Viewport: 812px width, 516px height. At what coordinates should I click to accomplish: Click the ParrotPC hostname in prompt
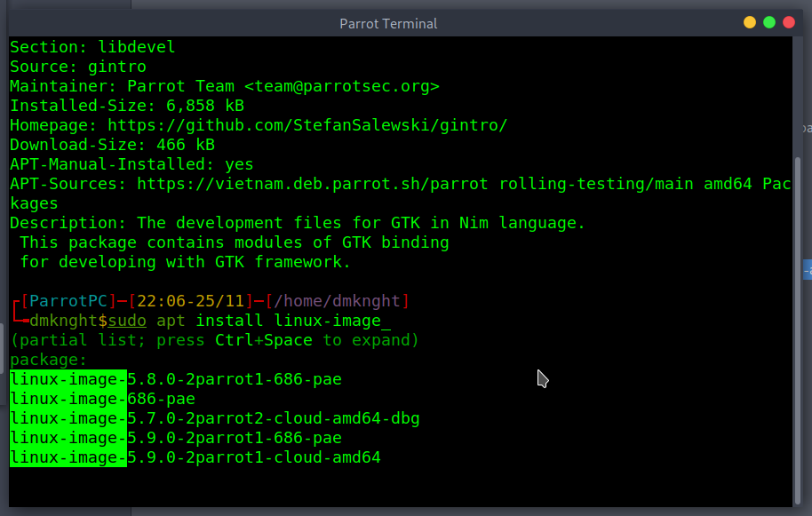click(68, 301)
